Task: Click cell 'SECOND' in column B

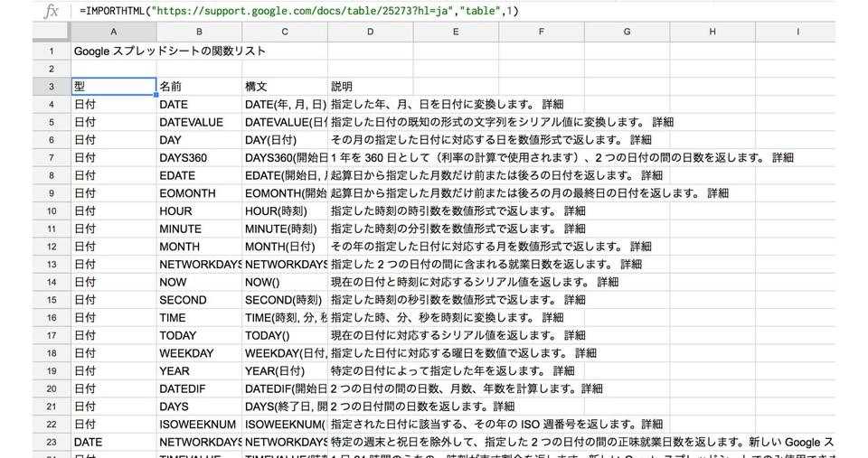Action: (199, 300)
